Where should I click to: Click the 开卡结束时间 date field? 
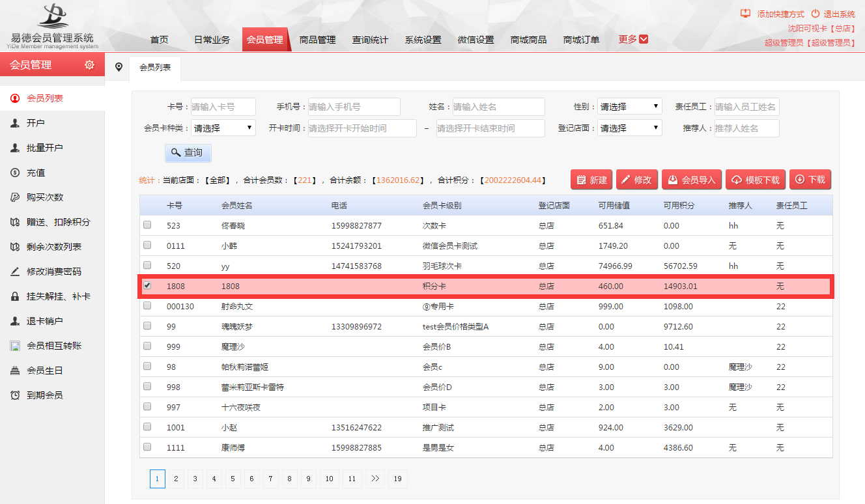point(490,128)
